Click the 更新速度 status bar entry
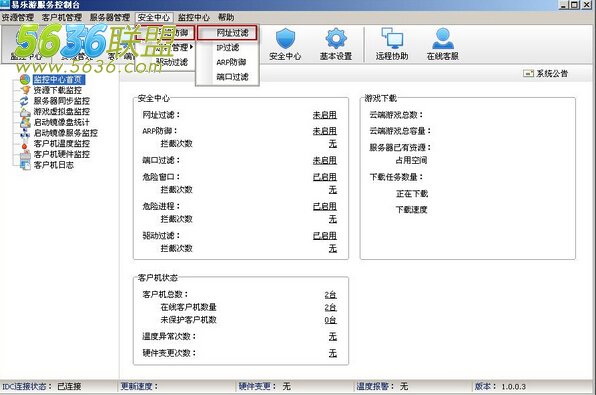 pos(139,387)
